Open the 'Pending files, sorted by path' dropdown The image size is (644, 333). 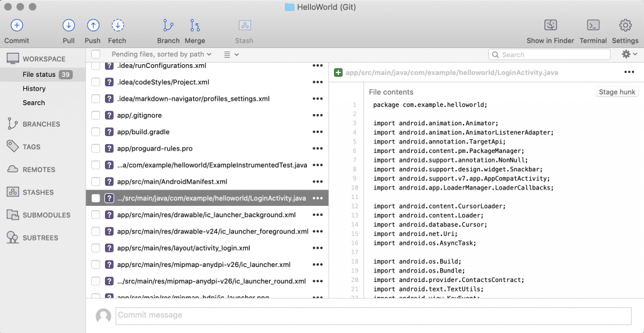click(x=162, y=54)
